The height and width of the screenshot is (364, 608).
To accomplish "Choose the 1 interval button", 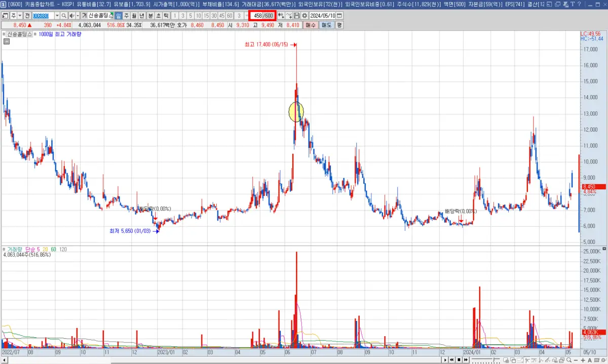I will 175,16.
